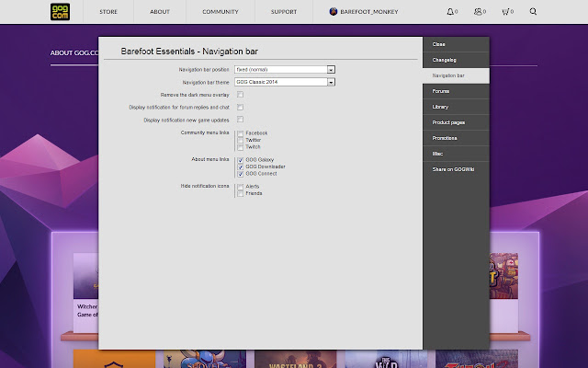Check Friends under hide notification icons
Image resolution: width=588 pixels, height=368 pixels.
[x=241, y=193]
